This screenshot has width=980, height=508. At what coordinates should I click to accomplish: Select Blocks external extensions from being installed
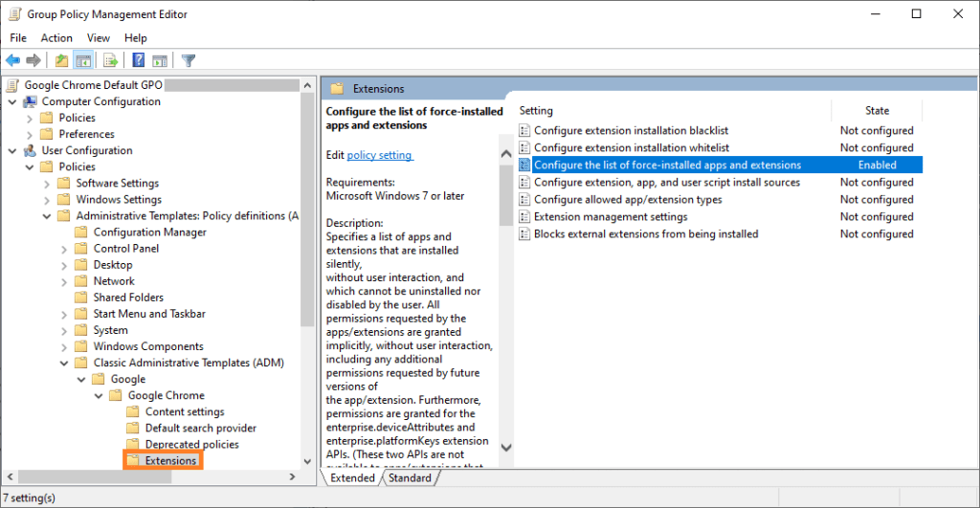pos(646,233)
